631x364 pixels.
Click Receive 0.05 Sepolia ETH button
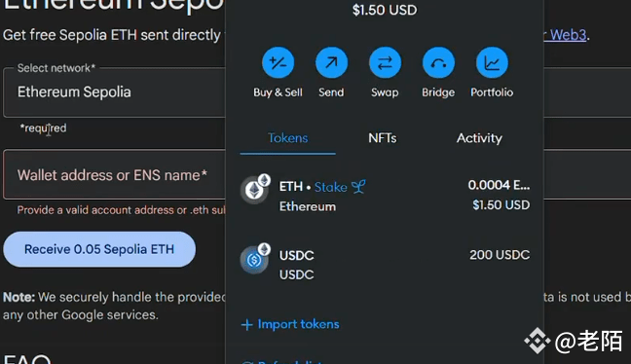coord(99,249)
